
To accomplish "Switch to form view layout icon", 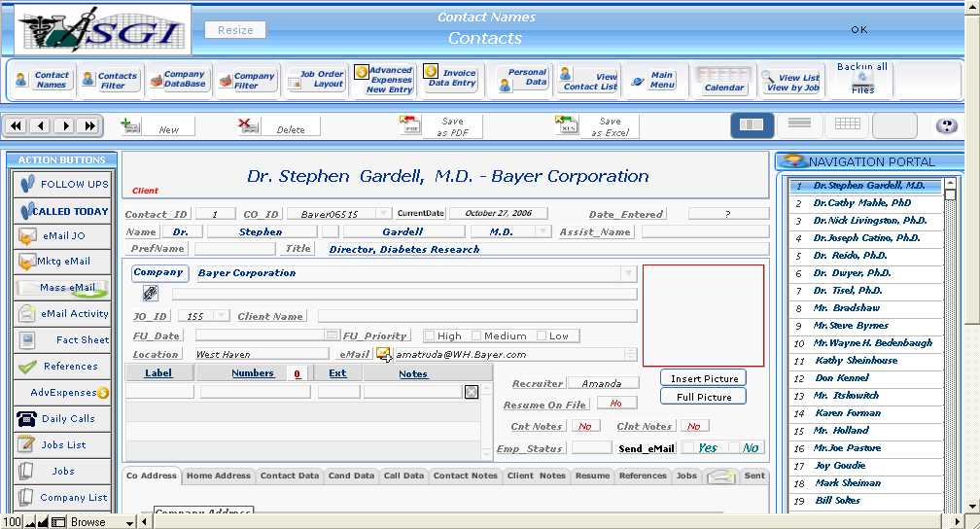I will click(752, 125).
